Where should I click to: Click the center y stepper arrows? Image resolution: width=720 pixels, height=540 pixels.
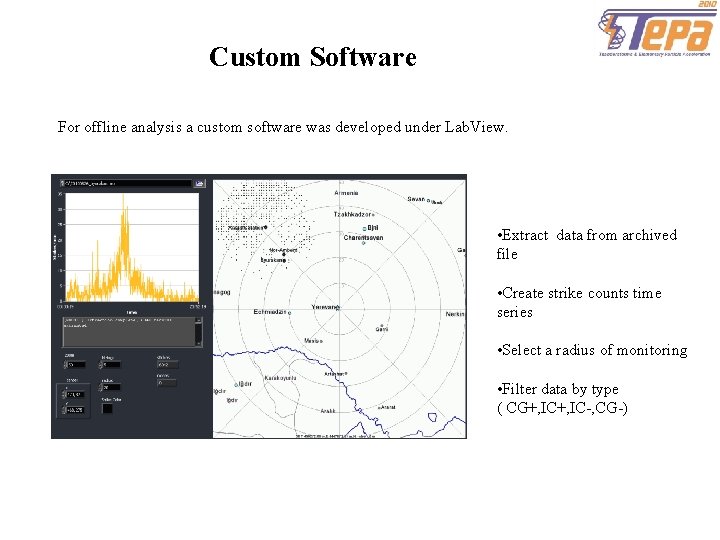tap(64, 410)
